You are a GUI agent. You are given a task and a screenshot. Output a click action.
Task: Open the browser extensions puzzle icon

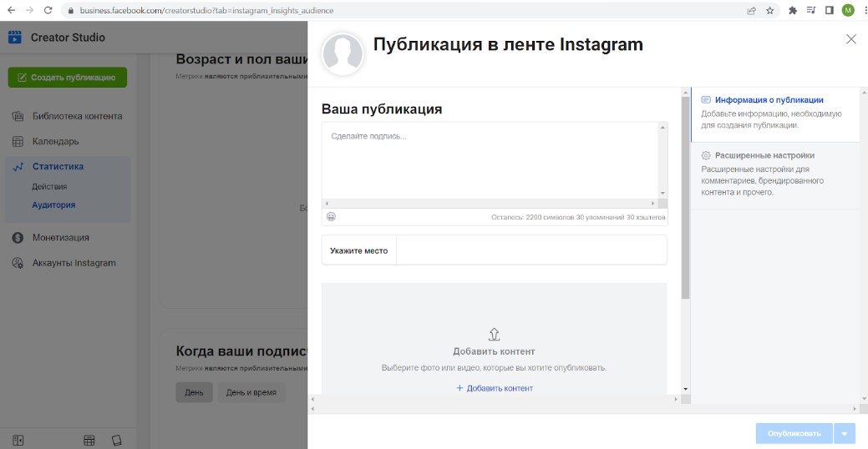point(793,10)
